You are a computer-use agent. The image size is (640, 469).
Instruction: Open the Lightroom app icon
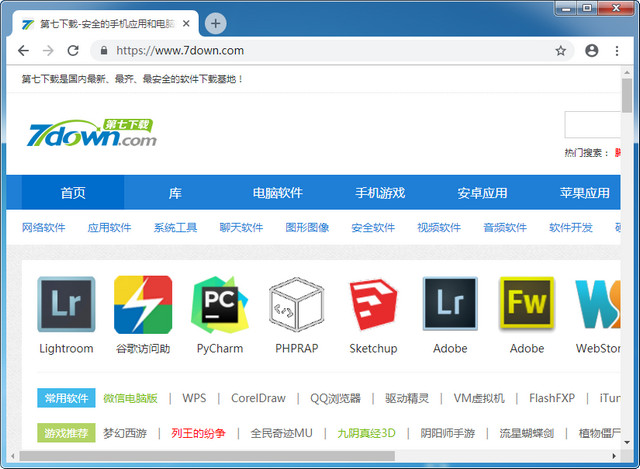point(66,304)
